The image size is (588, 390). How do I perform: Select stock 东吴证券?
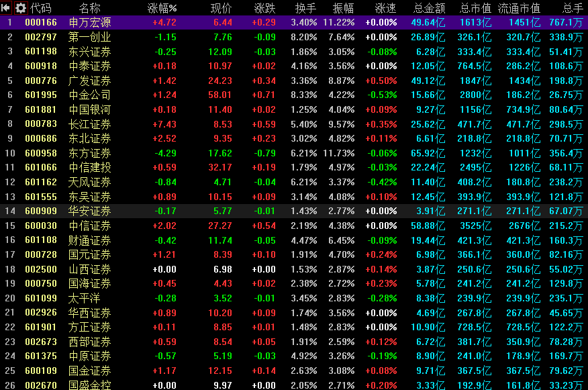coord(90,197)
